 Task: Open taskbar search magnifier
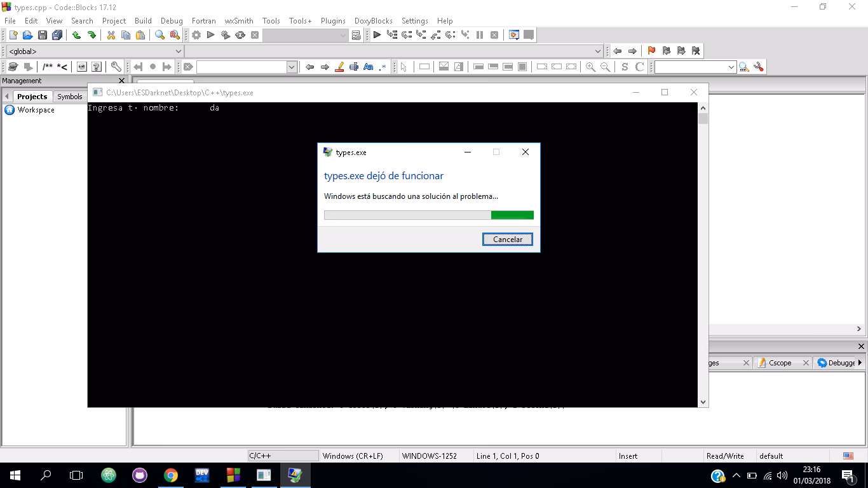click(46, 475)
